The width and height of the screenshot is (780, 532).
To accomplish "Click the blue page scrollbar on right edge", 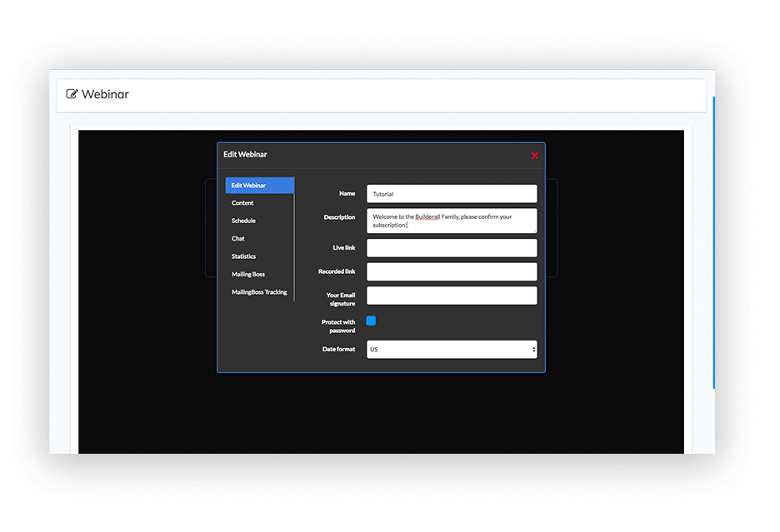I will pos(713,241).
